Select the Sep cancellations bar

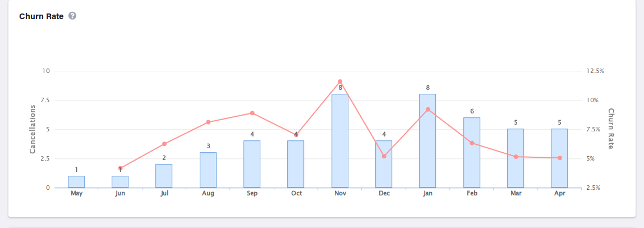[x=252, y=164]
